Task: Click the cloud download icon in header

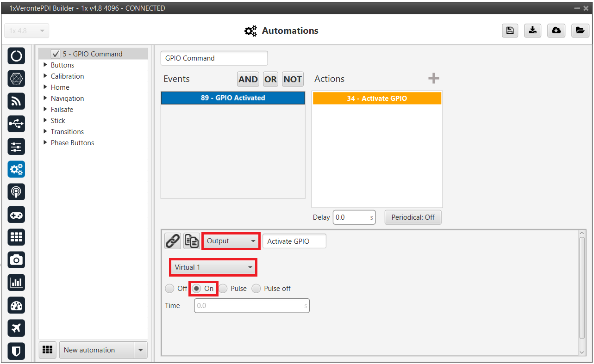Action: (556, 31)
